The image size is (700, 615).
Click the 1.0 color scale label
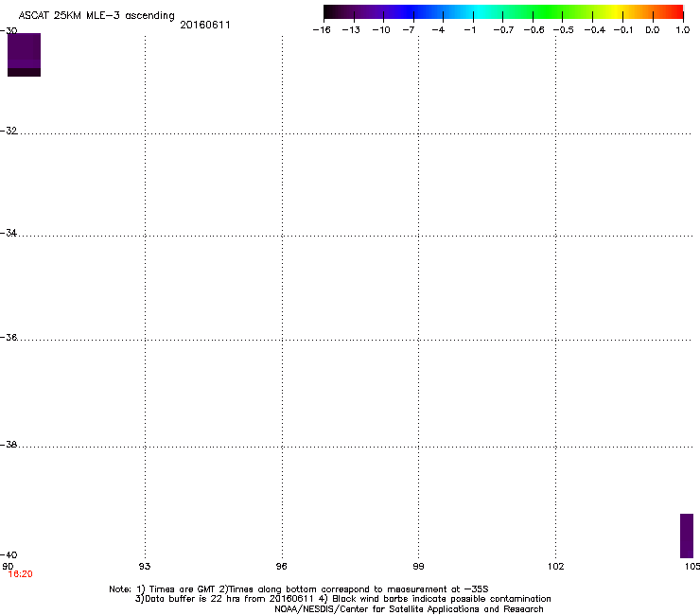tap(683, 30)
